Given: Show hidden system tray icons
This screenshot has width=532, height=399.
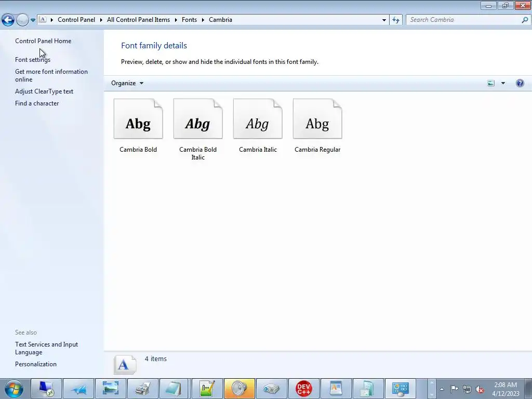Looking at the screenshot, I should (442, 389).
